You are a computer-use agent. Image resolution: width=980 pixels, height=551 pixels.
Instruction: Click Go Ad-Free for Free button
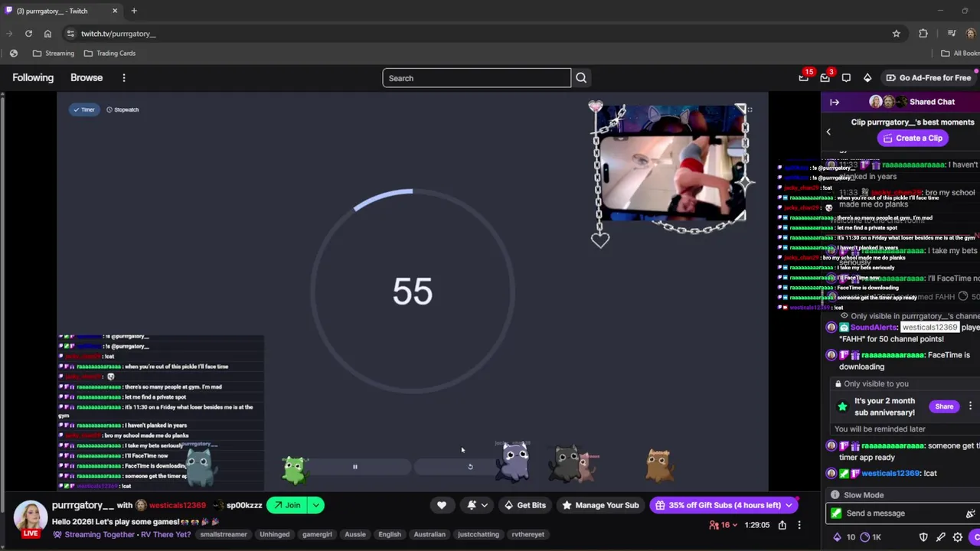[928, 78]
